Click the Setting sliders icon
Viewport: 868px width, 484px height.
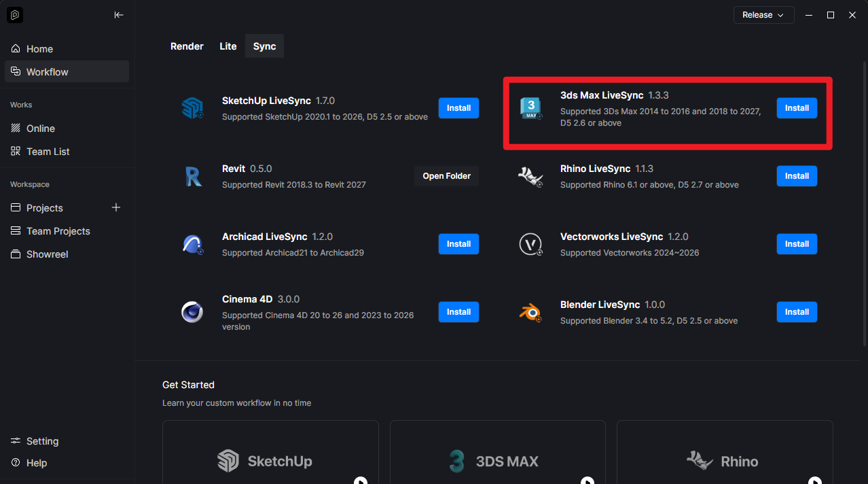click(16, 441)
